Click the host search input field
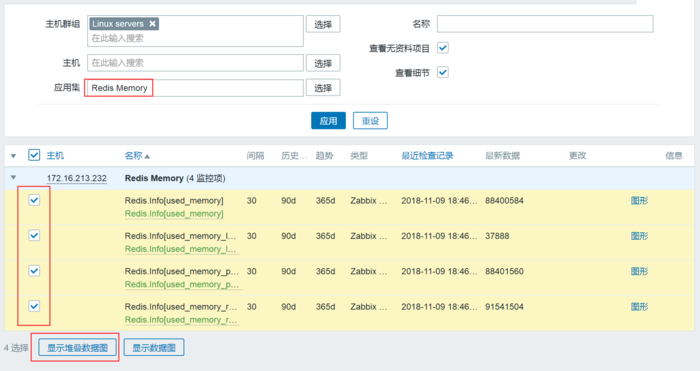Image resolution: width=700 pixels, height=371 pixels. [x=195, y=63]
